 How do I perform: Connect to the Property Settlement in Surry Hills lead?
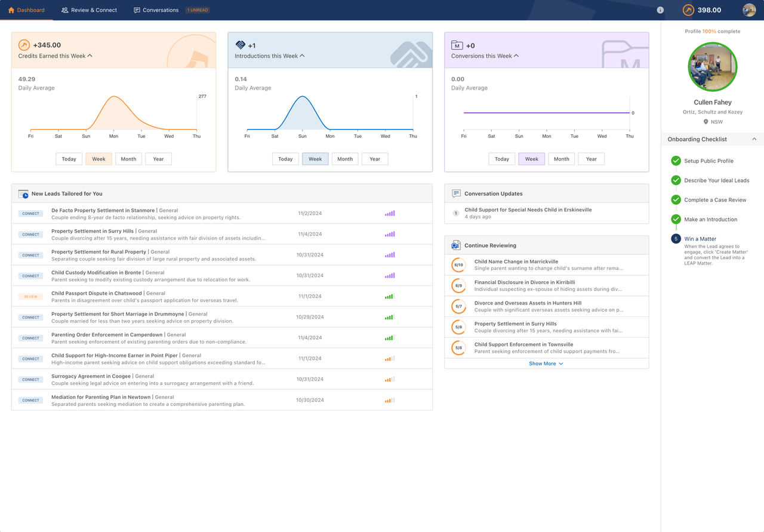30,234
